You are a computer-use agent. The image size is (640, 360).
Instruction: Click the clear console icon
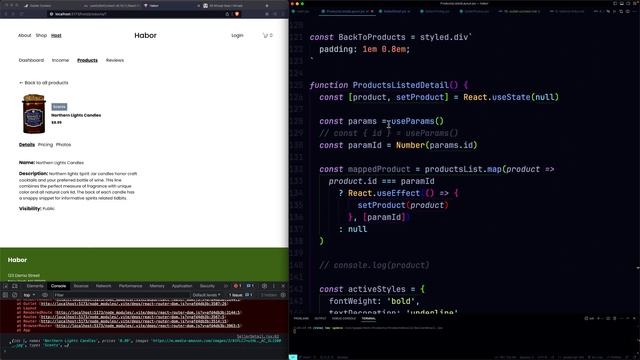tap(15, 295)
